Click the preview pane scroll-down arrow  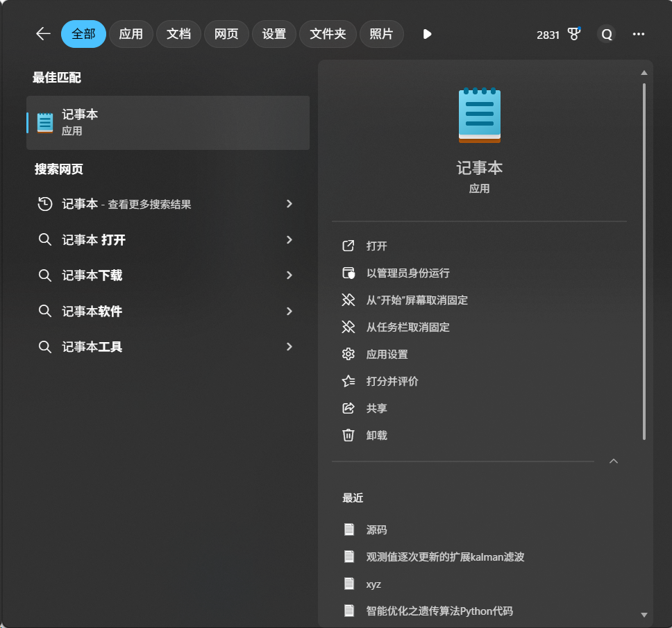click(644, 615)
